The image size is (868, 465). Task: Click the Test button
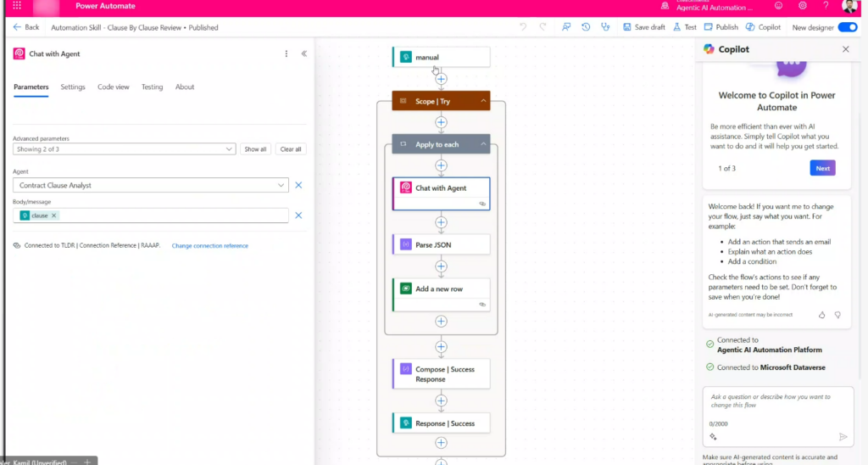(685, 27)
